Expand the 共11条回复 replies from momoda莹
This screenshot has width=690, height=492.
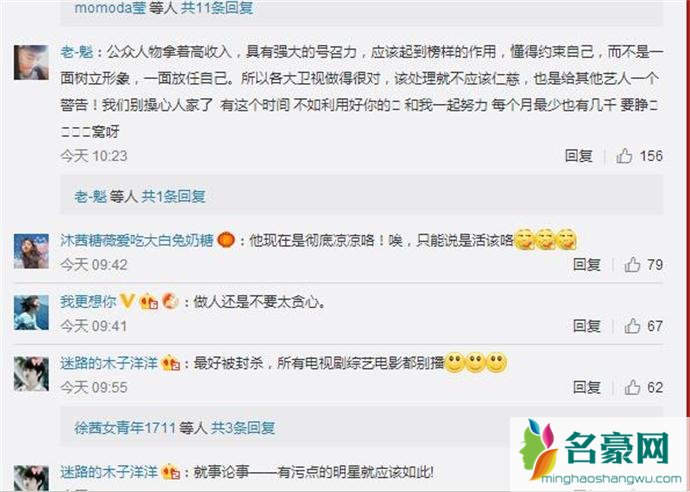164,7
